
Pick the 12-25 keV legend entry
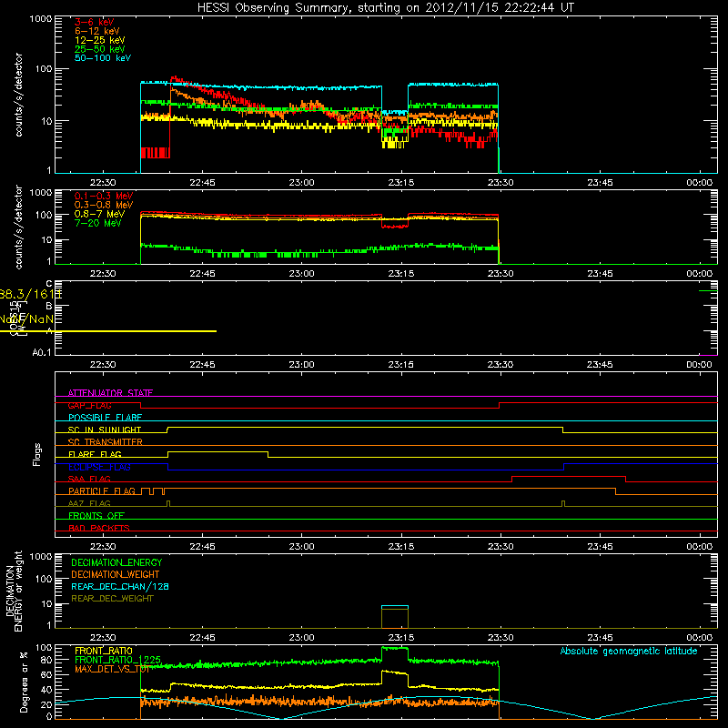click(99, 40)
